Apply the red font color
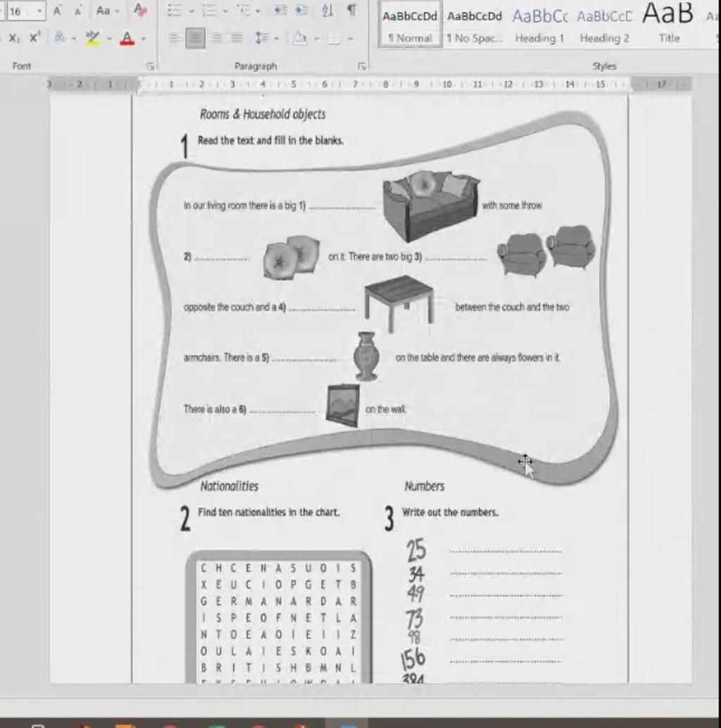The height and width of the screenshot is (728, 721). 127,39
